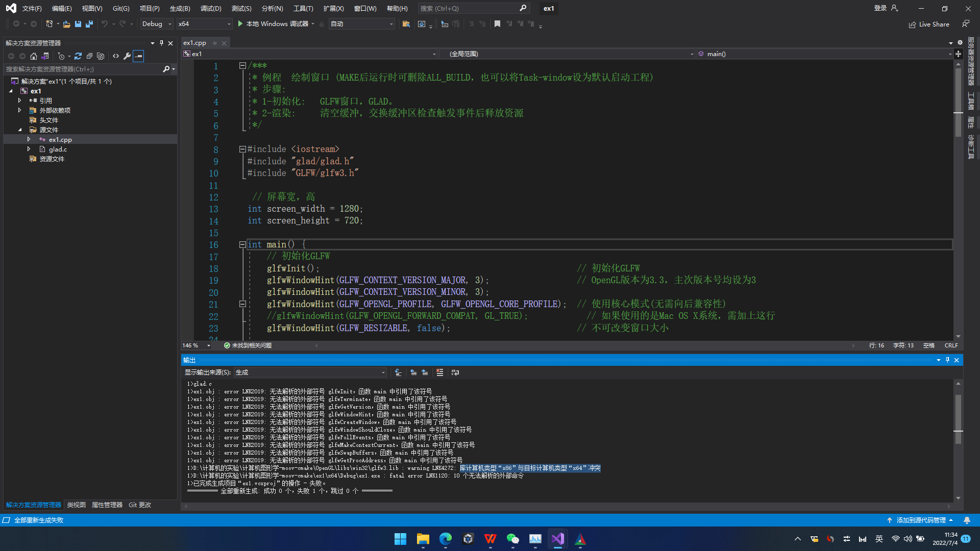Clear all output with the red-X icon

(439, 372)
